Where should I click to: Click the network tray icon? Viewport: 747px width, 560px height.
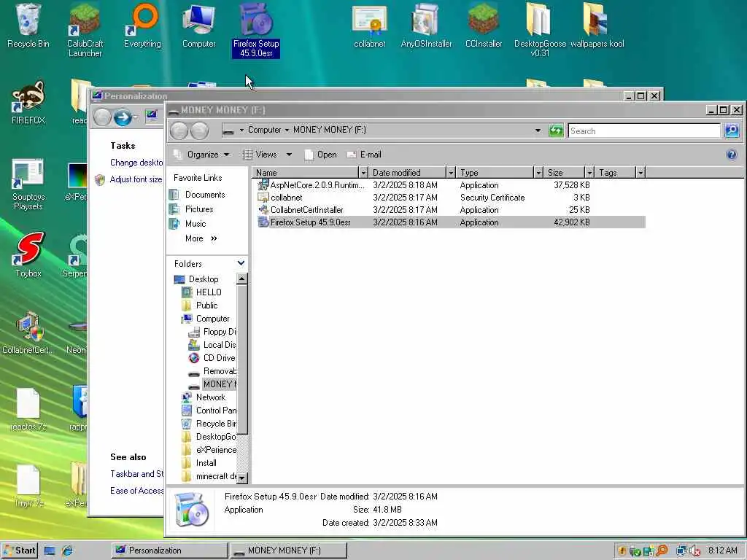pyautogui.click(x=682, y=551)
